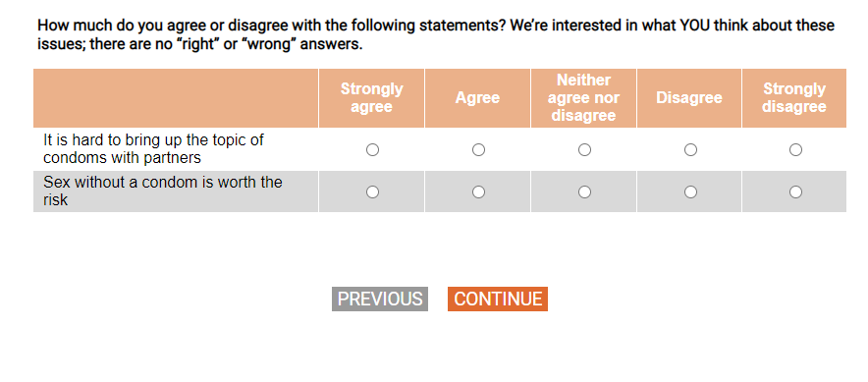
Task: Choose Neither agree nor disagree for condoms topic statement
Action: pyautogui.click(x=584, y=150)
